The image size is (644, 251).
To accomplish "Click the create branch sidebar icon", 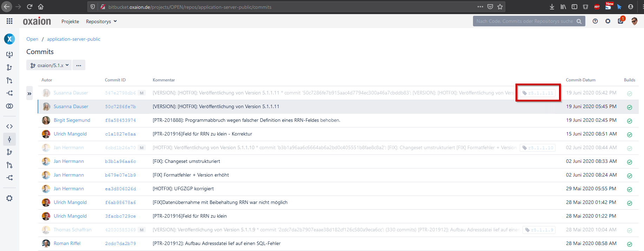I will pyautogui.click(x=9, y=67).
